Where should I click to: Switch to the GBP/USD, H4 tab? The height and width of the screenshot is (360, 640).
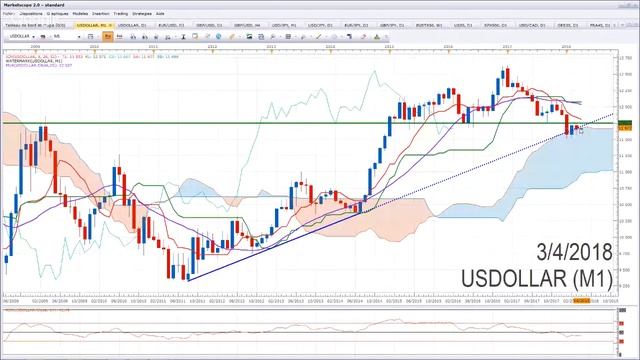coord(247,25)
